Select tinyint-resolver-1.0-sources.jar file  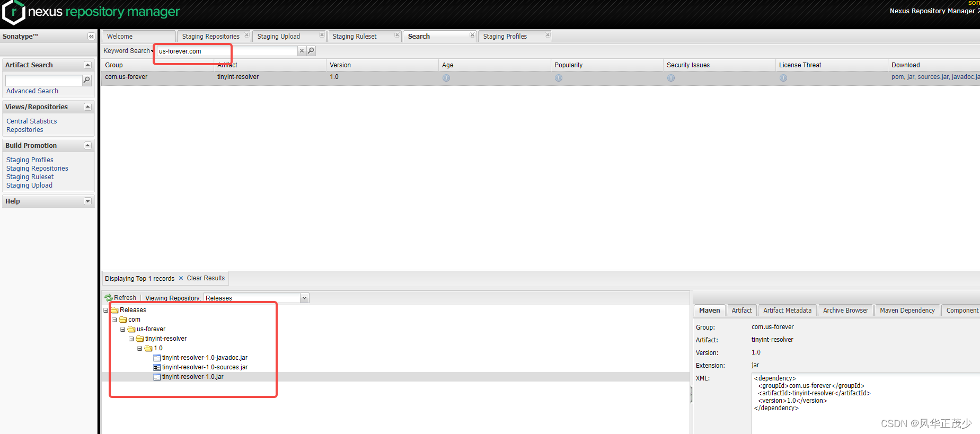205,367
